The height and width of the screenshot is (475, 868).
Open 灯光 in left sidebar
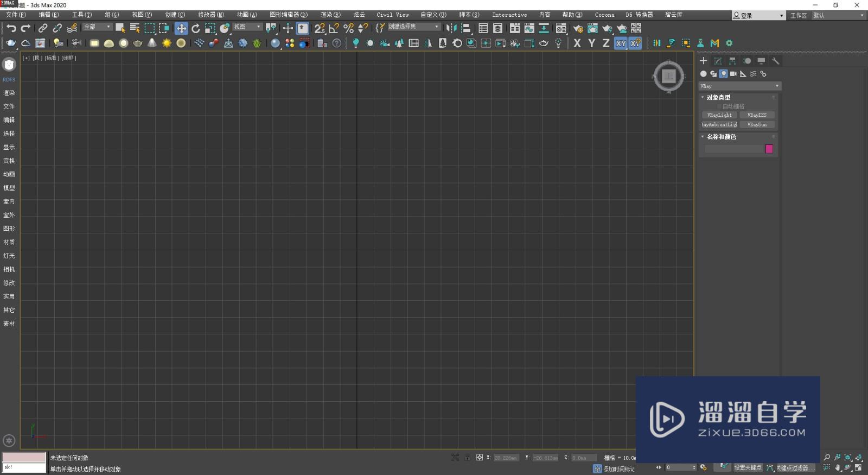[x=9, y=256]
